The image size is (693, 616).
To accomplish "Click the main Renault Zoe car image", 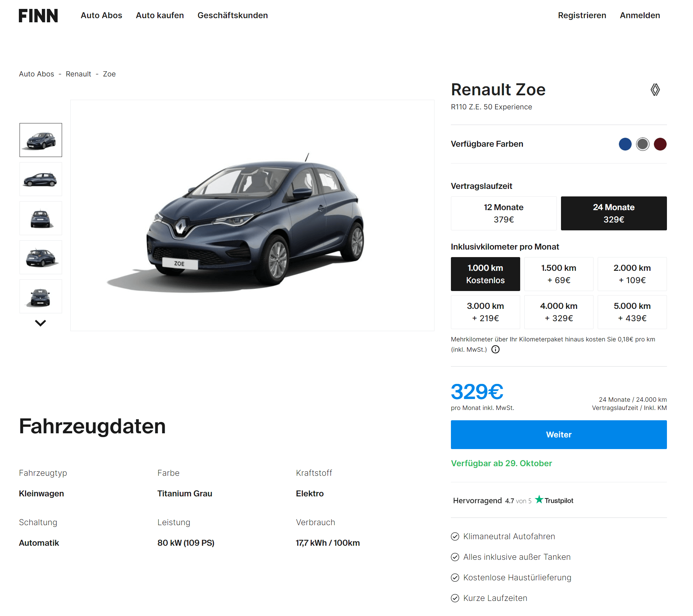I will (252, 215).
